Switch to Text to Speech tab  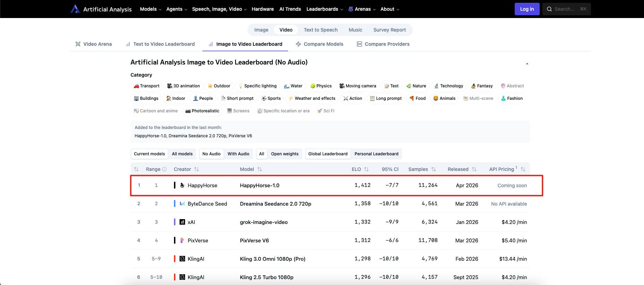[x=320, y=30]
